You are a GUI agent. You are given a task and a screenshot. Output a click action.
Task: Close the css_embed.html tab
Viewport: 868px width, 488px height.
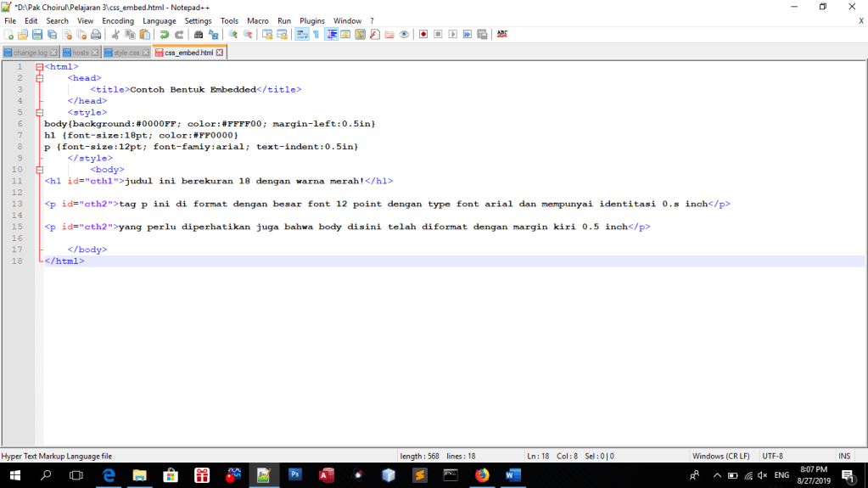pos(220,53)
